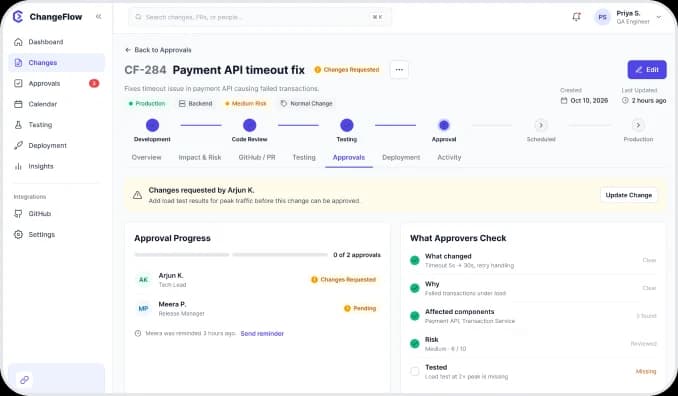
Task: Focus the search changes input field
Action: pyautogui.click(x=260, y=17)
